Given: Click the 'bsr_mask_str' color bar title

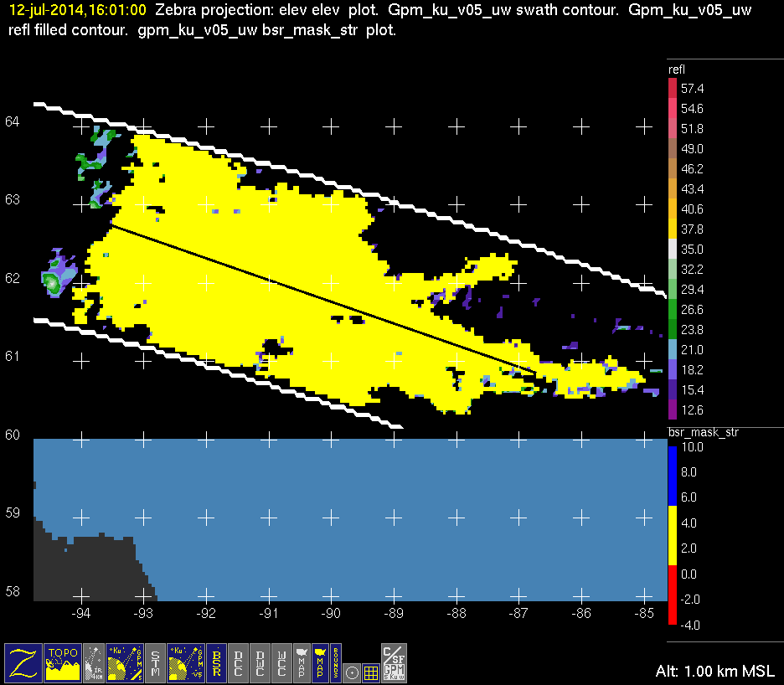Looking at the screenshot, I should 703,432.
